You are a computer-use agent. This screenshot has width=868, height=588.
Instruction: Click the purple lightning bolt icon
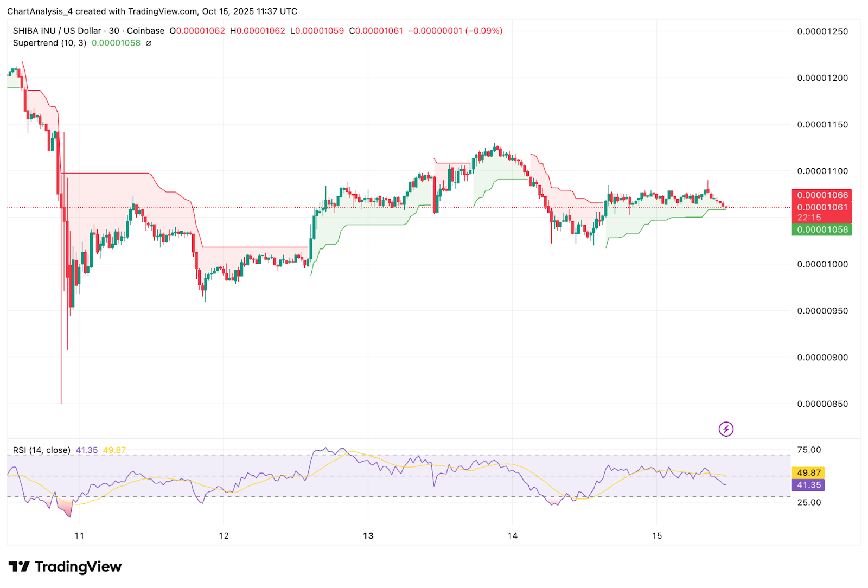(x=726, y=429)
